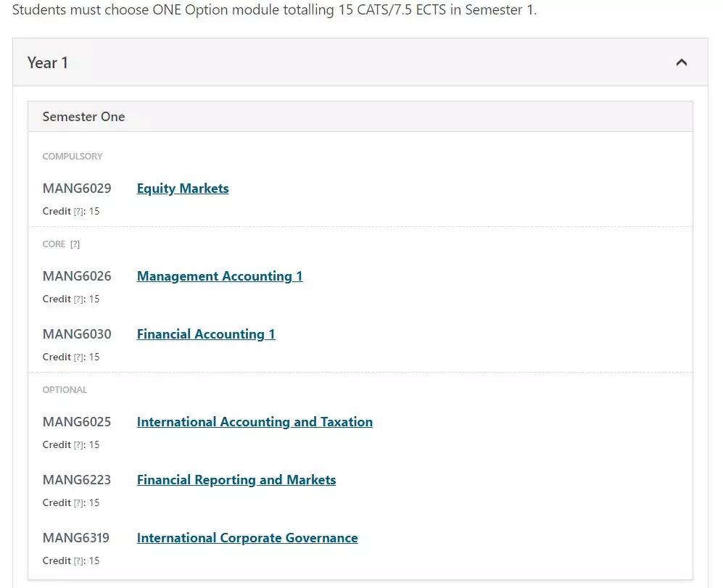Open Financial Reporting and Markets link

click(x=236, y=480)
